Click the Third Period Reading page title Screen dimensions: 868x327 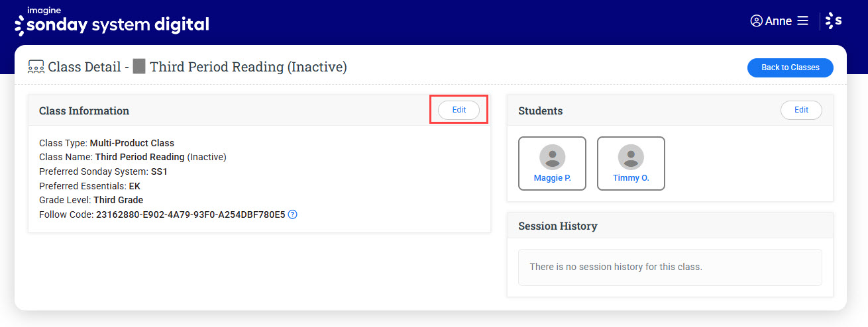[x=248, y=67]
